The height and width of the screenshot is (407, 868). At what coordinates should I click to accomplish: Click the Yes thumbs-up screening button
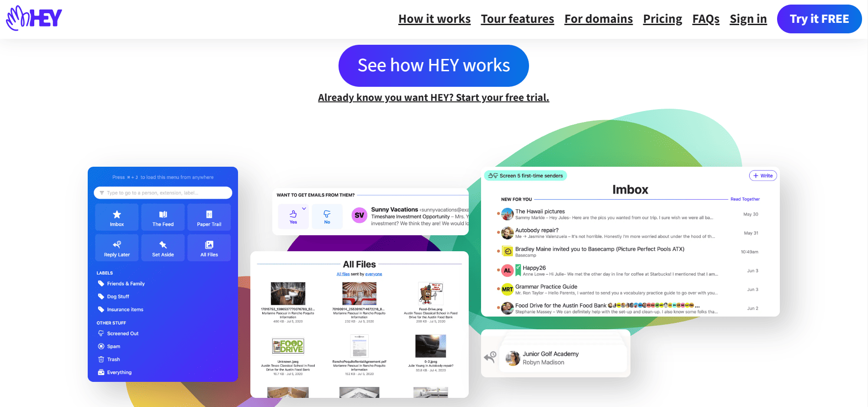click(x=293, y=217)
